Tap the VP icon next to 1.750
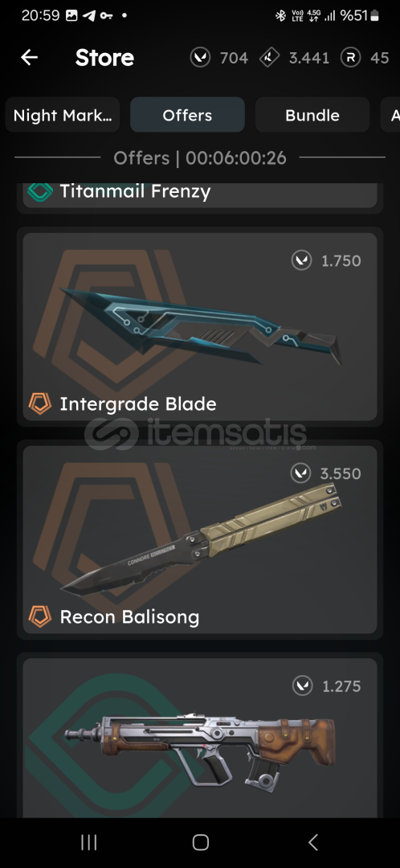This screenshot has width=400, height=868. click(301, 260)
